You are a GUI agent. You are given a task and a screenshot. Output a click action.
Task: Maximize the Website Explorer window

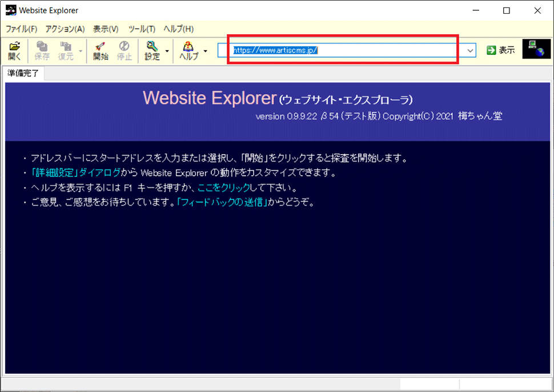pos(506,11)
